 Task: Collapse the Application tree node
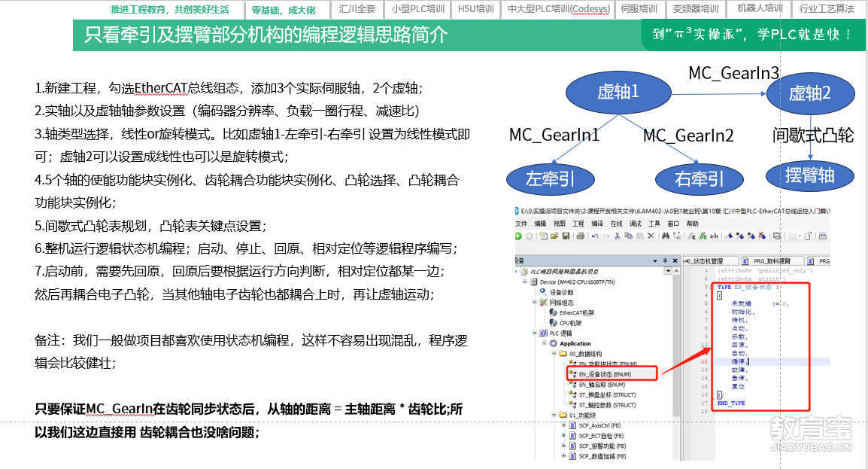pyautogui.click(x=543, y=343)
